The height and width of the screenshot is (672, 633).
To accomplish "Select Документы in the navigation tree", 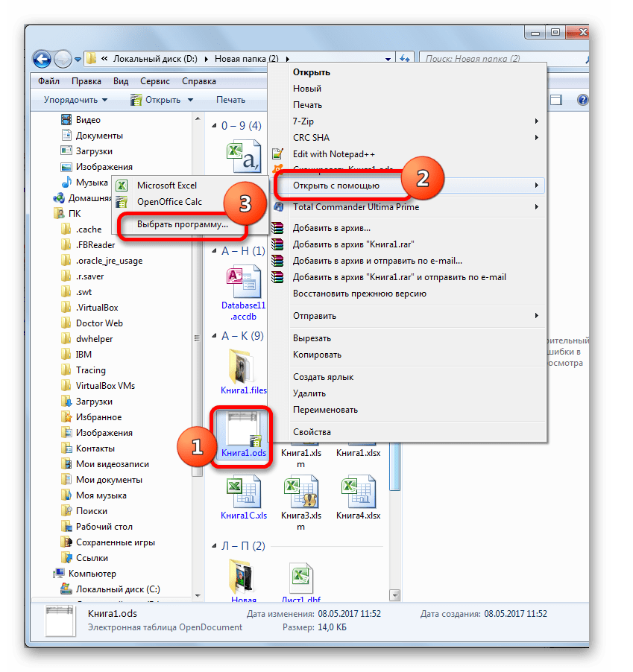I will pos(99,136).
